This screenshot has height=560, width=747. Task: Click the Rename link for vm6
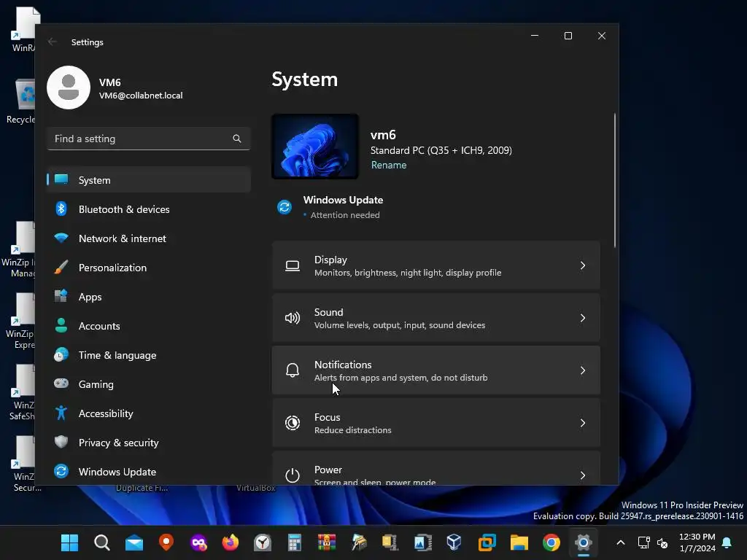pos(389,165)
